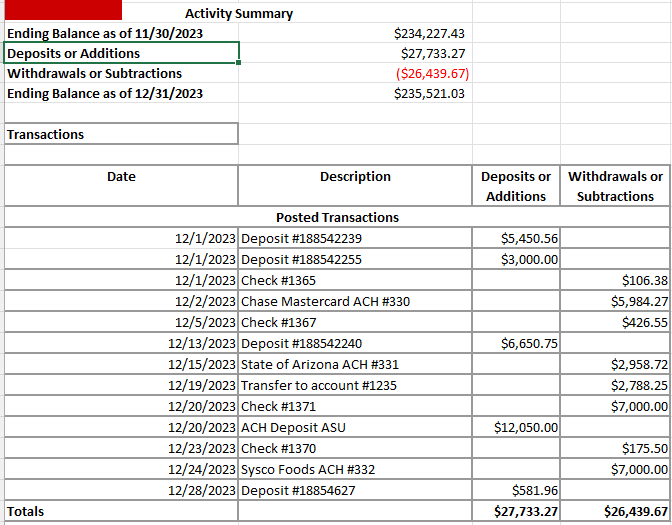Click the $27,733.27 summary deposits value

pos(433,54)
